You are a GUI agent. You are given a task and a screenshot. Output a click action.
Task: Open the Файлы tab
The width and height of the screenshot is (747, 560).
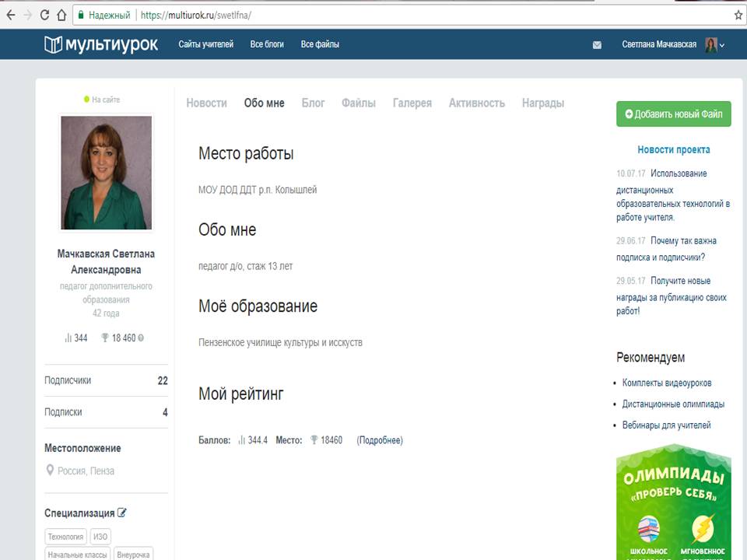click(x=358, y=103)
